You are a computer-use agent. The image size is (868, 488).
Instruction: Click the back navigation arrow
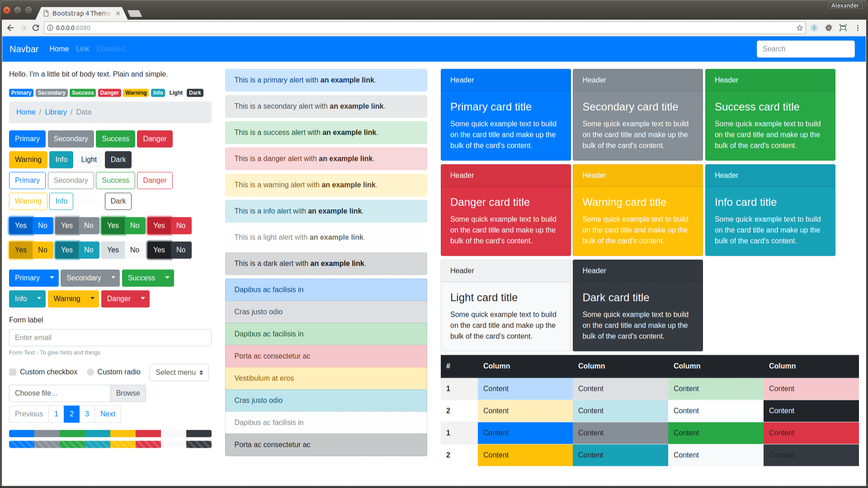(10, 28)
